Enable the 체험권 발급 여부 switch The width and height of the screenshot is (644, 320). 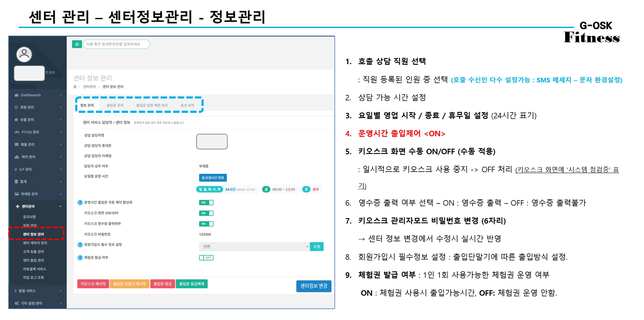point(206,258)
